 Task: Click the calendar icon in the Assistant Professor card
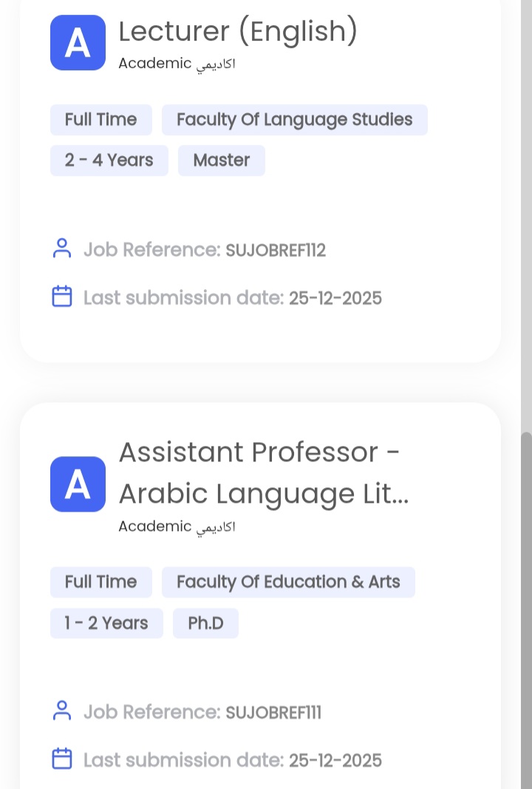(62, 759)
